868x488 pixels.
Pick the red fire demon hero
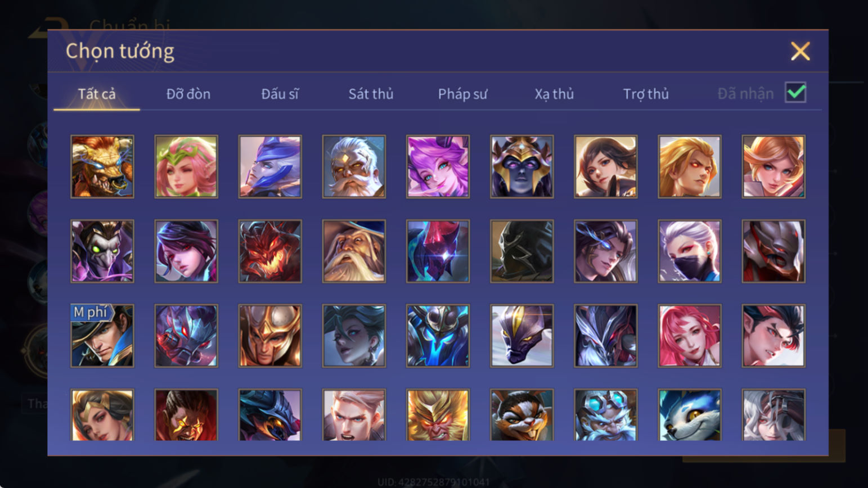[x=270, y=251]
